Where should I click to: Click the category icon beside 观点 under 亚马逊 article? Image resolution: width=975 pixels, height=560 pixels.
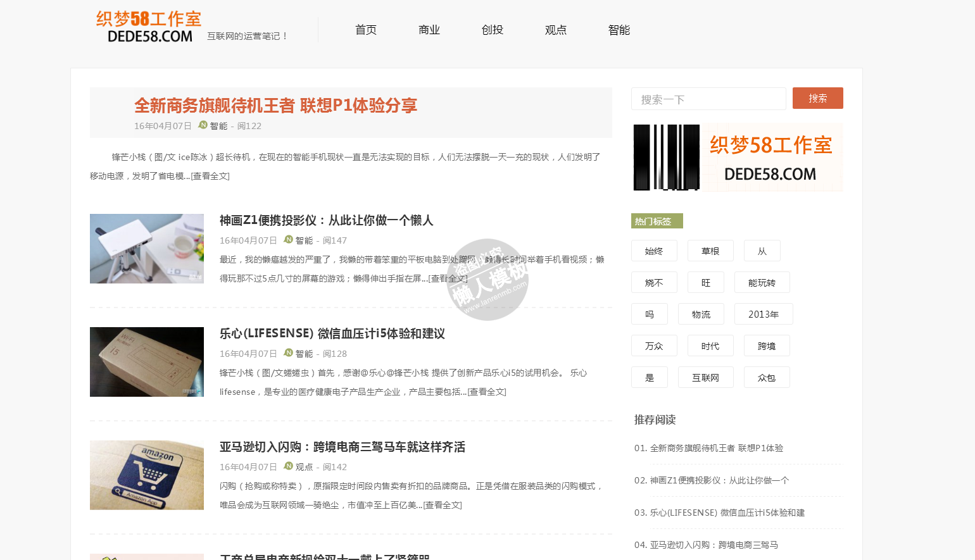(288, 466)
